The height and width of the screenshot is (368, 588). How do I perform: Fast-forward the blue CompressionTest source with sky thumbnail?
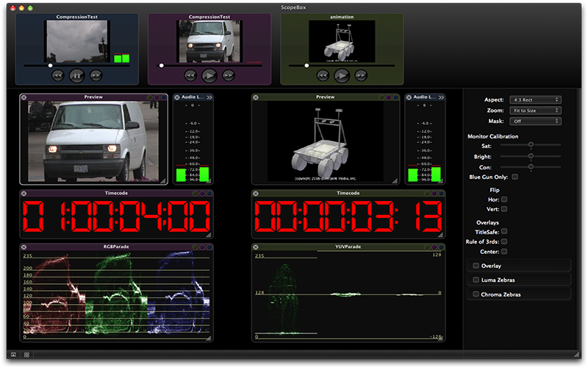pyautogui.click(x=96, y=76)
